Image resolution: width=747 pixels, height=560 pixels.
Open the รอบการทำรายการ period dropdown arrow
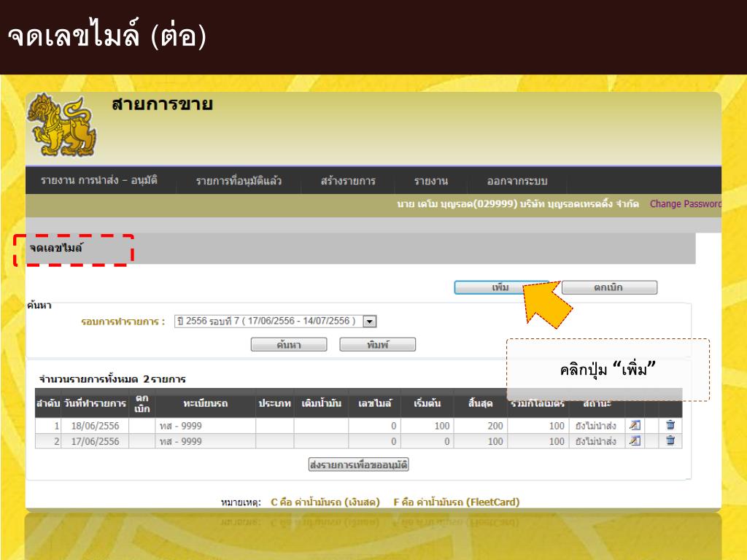[370, 322]
